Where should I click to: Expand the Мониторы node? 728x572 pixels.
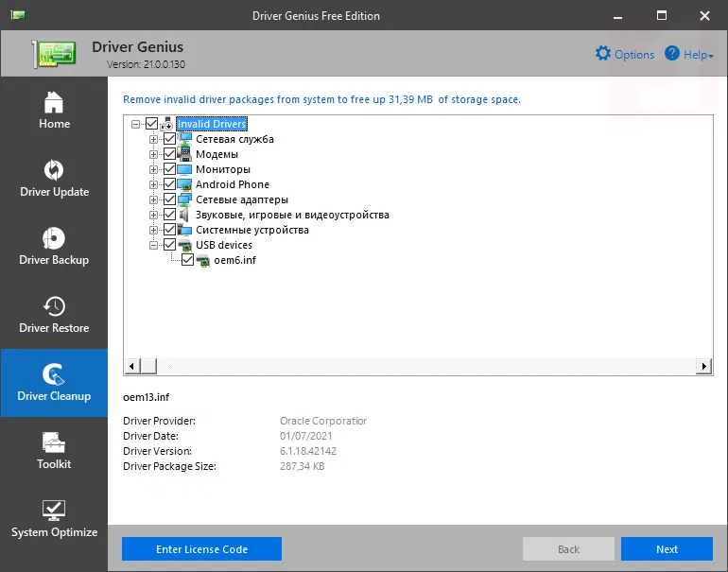153,169
